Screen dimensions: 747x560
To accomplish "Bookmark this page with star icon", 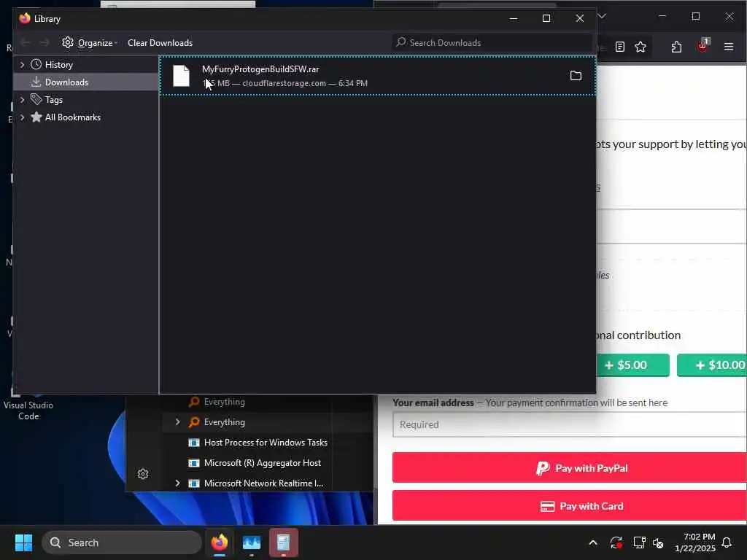I will click(640, 47).
